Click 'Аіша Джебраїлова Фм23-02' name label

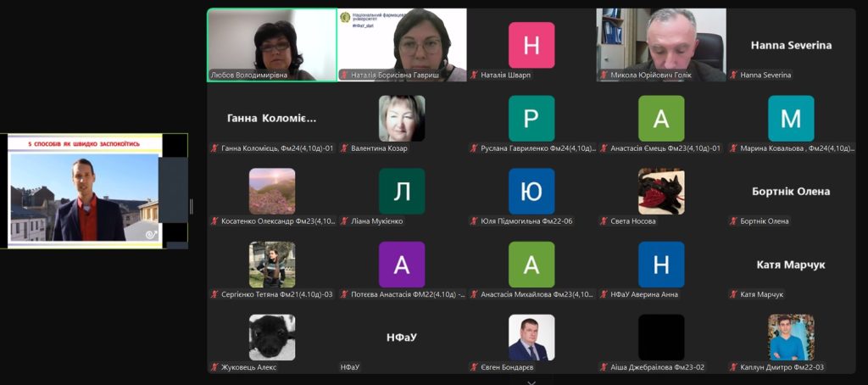(x=658, y=366)
